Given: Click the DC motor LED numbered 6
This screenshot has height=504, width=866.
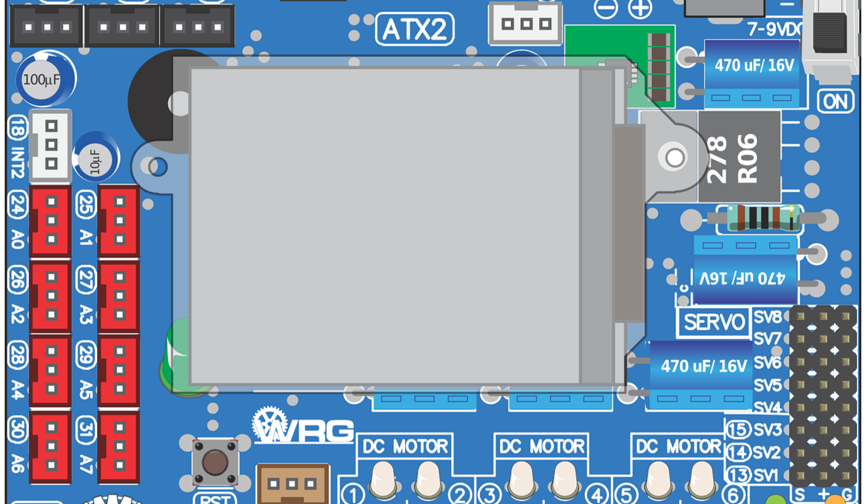Looking at the screenshot, I should [702, 480].
